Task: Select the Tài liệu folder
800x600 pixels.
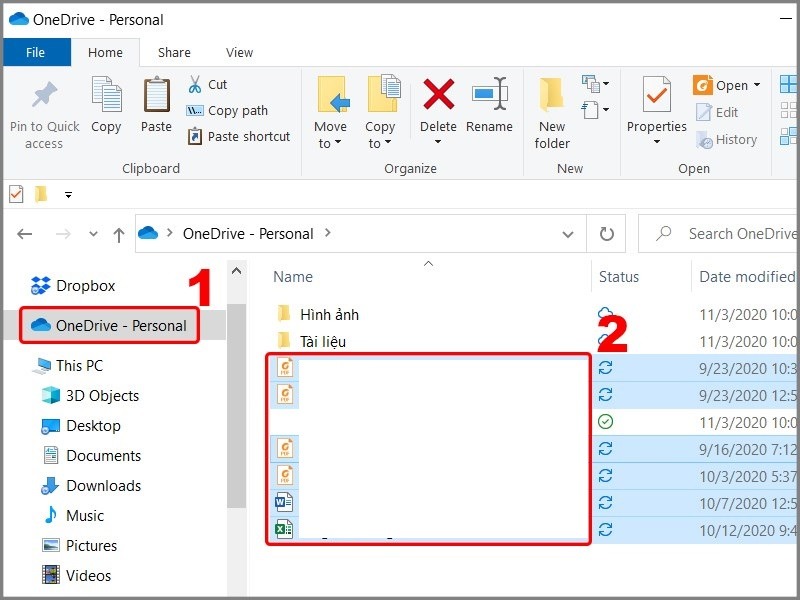Action: [x=312, y=341]
